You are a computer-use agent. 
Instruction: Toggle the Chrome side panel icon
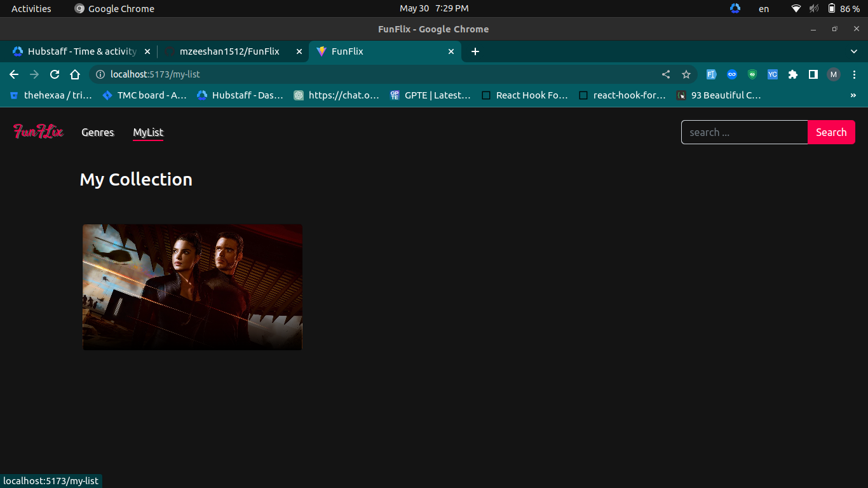813,74
